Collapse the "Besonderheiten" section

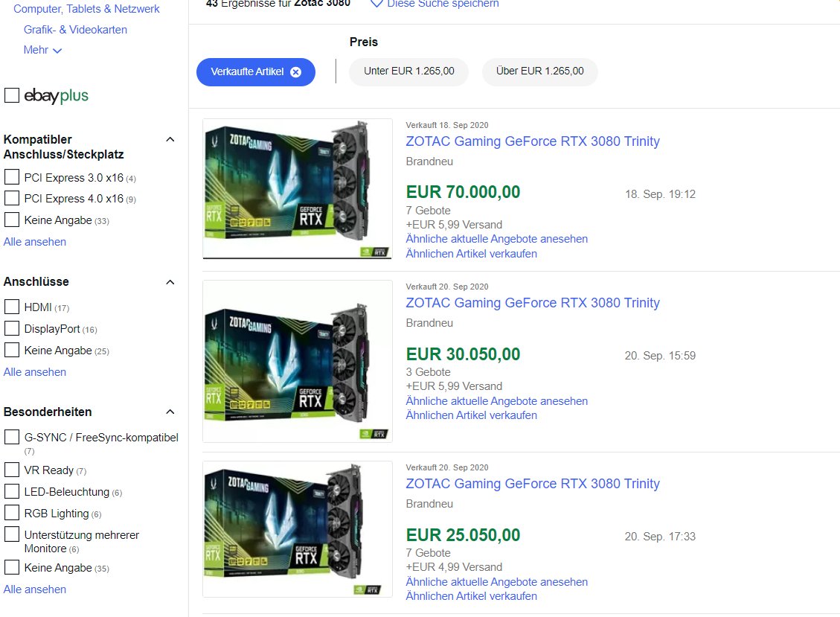(x=170, y=412)
